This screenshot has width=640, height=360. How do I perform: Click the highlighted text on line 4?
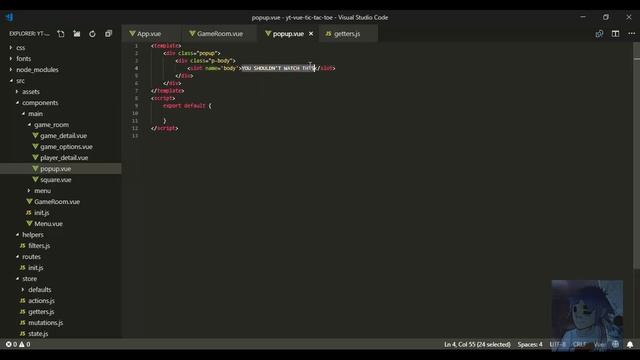click(278, 68)
